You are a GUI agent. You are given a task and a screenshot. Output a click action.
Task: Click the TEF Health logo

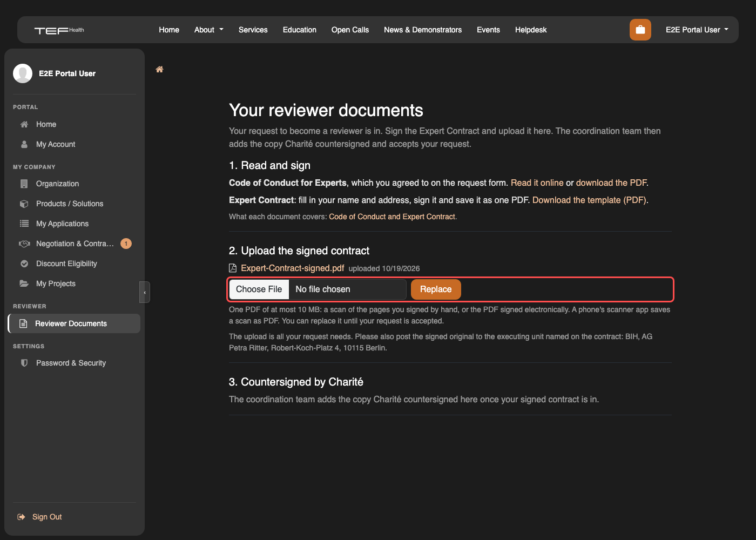(59, 30)
